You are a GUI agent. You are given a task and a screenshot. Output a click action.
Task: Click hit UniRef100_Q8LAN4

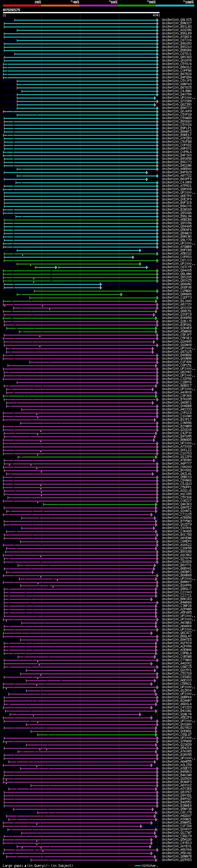pos(177,274)
